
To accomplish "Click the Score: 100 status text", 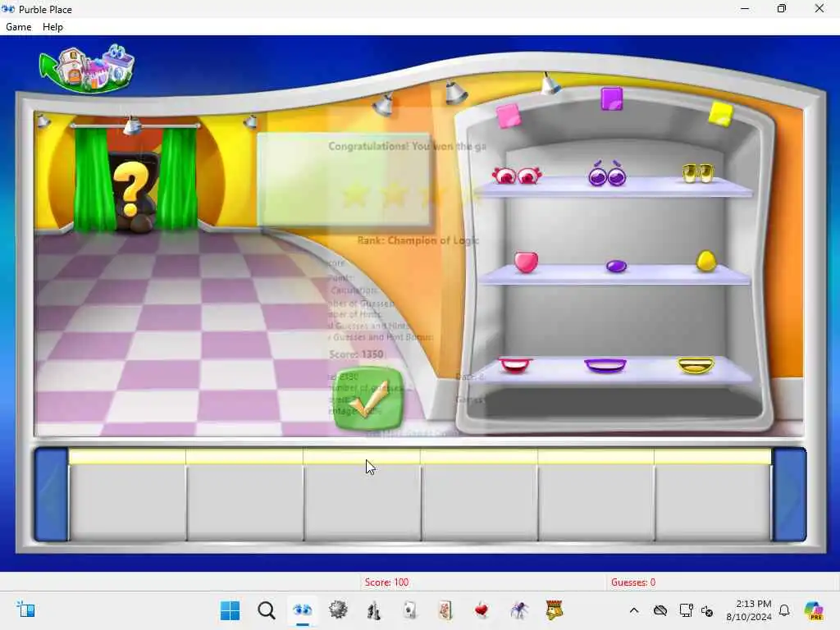I will pyautogui.click(x=387, y=582).
